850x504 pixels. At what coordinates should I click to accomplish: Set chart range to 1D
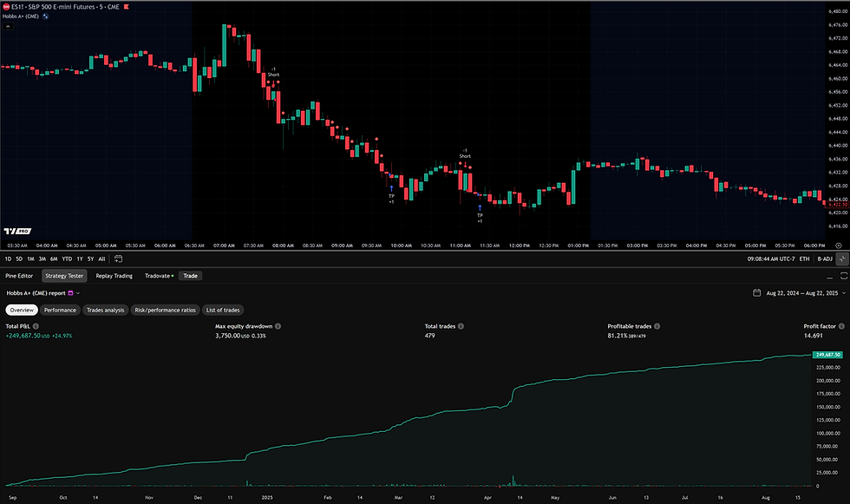(x=8, y=259)
